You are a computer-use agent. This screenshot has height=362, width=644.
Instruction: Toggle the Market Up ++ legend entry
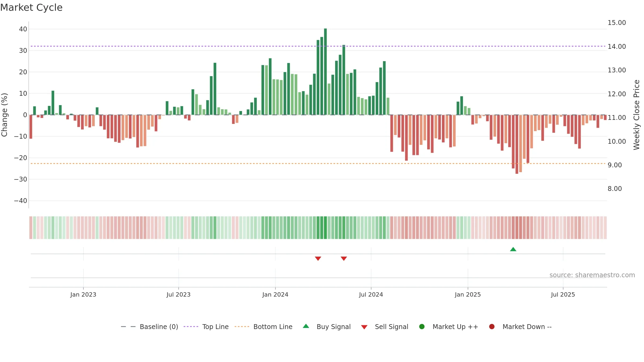(x=448, y=327)
